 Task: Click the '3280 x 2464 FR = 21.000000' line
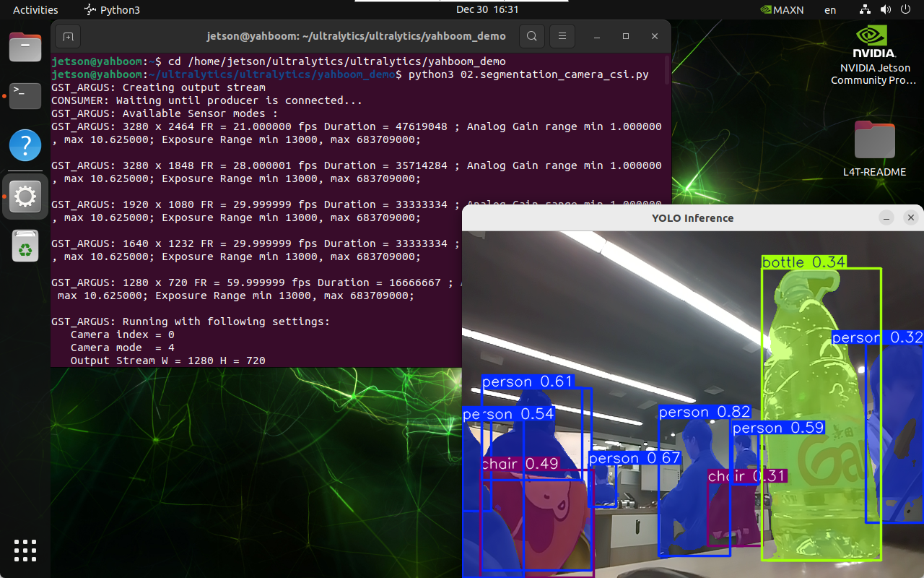[357, 126]
